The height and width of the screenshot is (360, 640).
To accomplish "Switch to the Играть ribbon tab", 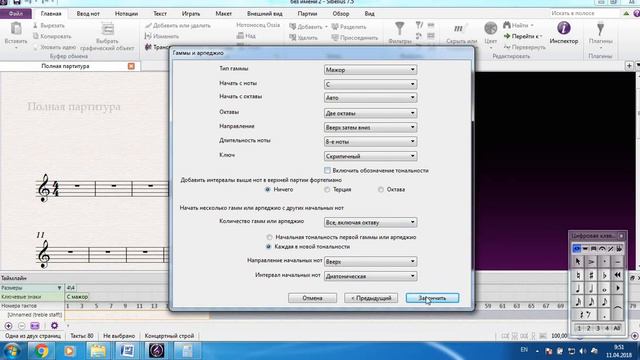I will pos(191,13).
